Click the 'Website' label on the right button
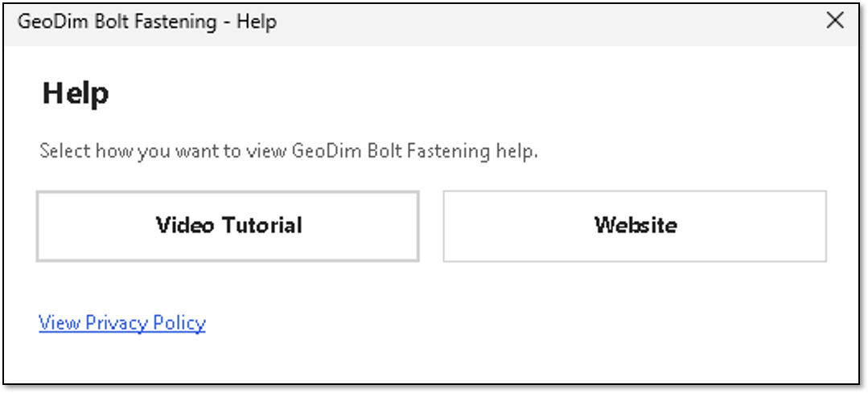Image resolution: width=868 pixels, height=393 pixels. click(x=636, y=225)
